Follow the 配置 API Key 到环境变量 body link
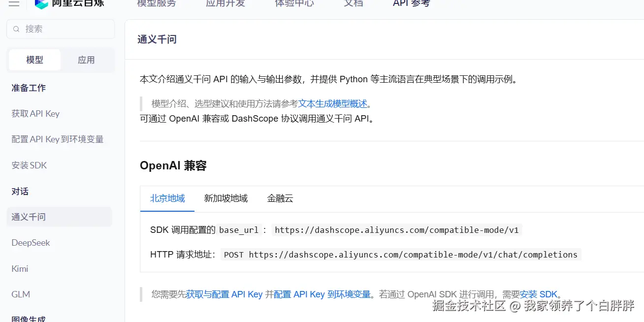The width and height of the screenshot is (644, 322). [322, 294]
